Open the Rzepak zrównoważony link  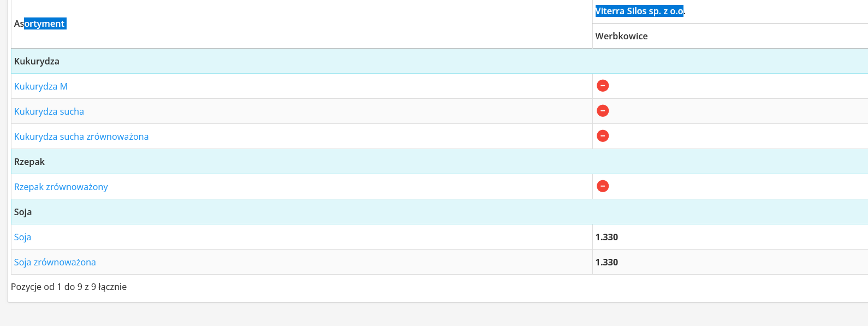click(x=61, y=187)
